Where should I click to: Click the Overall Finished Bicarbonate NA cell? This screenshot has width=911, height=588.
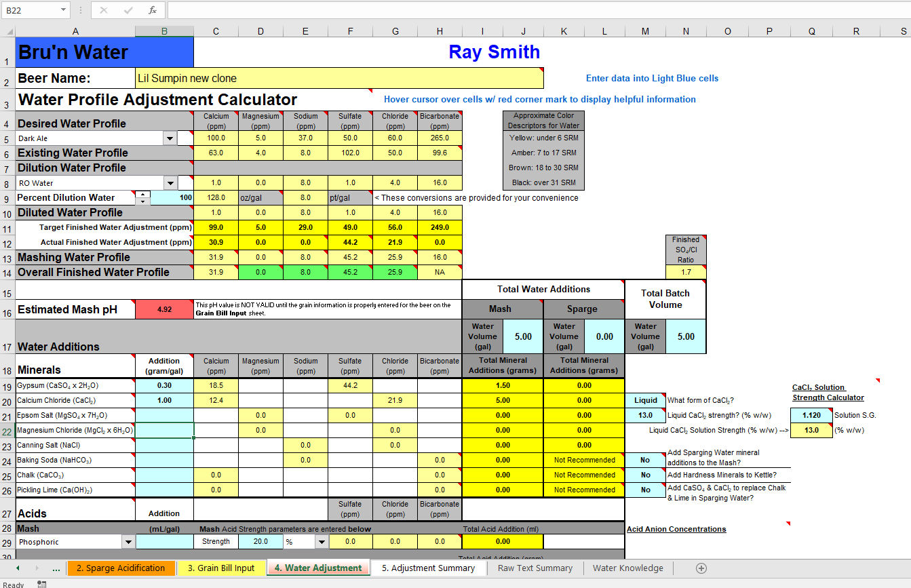click(440, 272)
